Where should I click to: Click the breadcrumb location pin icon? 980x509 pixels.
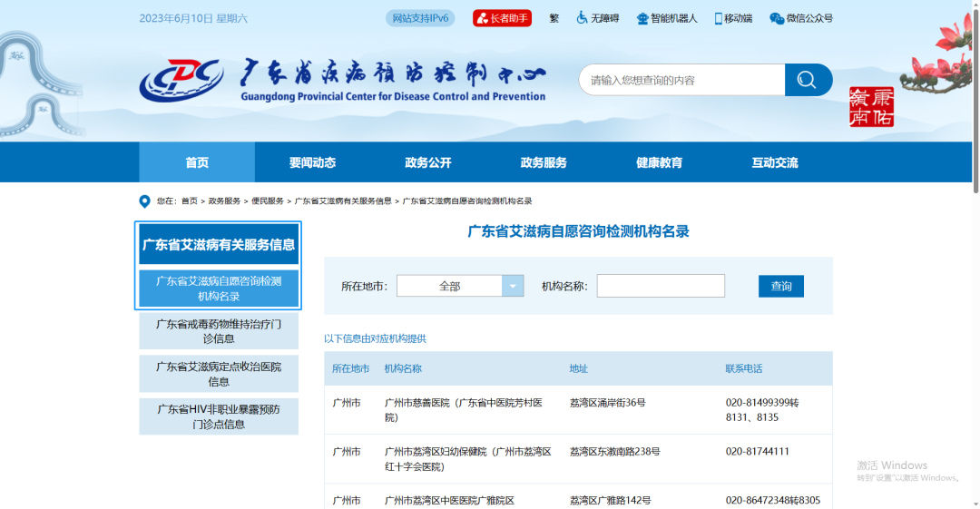[144, 201]
